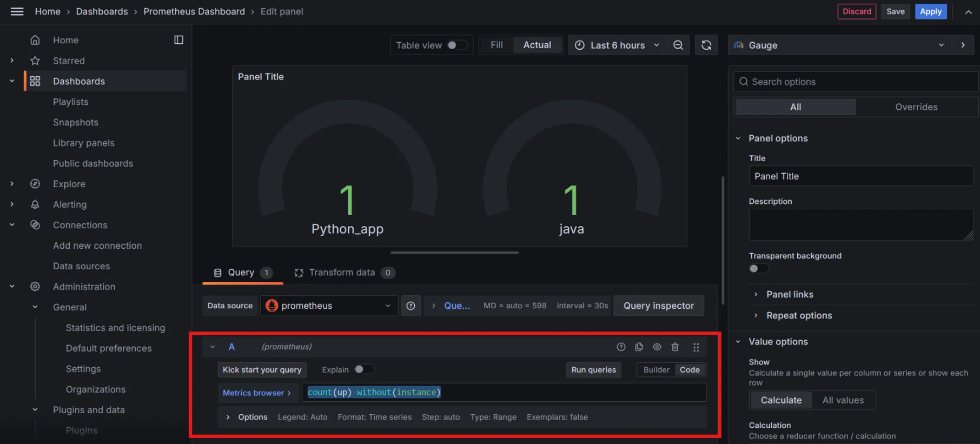Open the hamburger main menu

point(17,11)
